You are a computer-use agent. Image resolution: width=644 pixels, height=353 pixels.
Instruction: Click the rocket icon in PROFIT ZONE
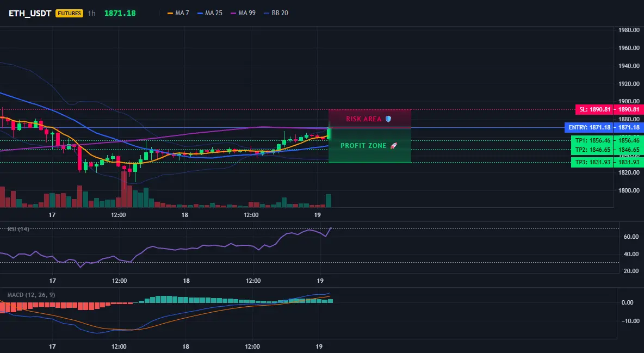coord(393,145)
